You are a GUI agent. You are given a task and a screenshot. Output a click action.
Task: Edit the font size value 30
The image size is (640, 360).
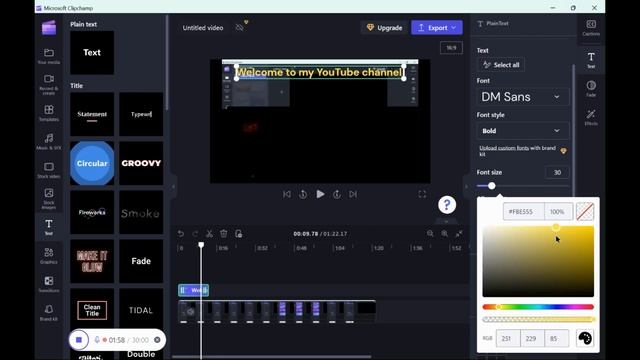pos(557,172)
